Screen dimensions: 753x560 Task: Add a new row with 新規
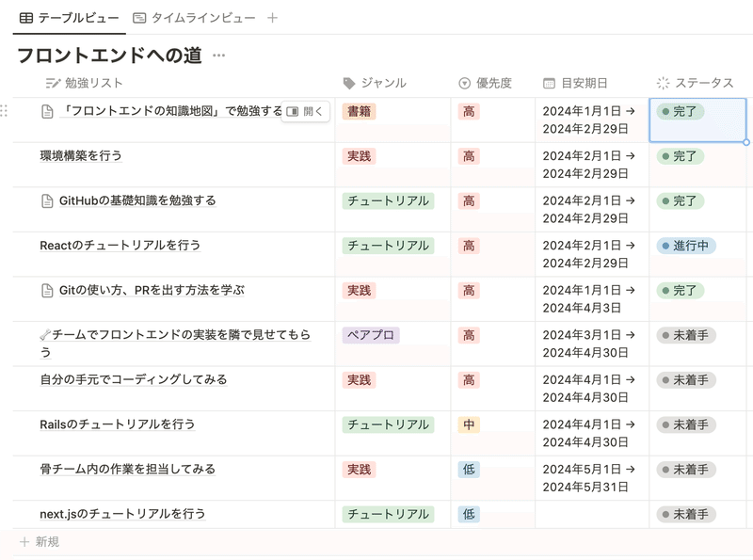tap(40, 542)
